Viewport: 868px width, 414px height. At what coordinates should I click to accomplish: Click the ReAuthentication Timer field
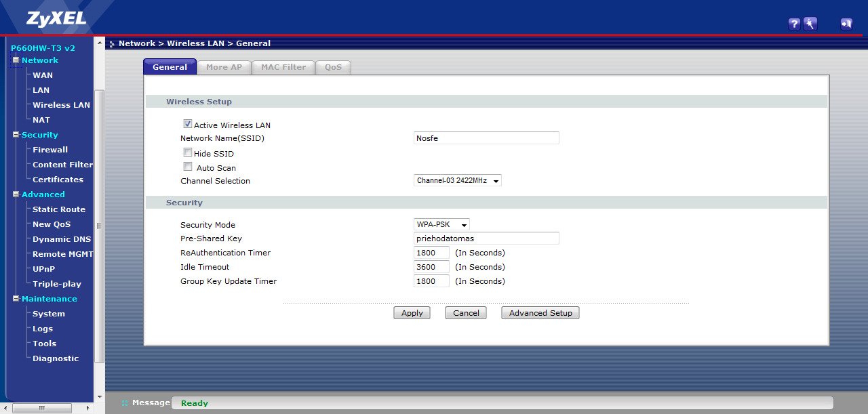click(x=431, y=253)
